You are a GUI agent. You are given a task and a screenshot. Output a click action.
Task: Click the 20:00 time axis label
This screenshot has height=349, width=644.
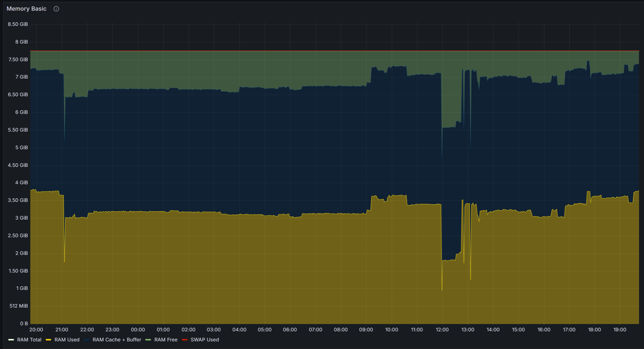[36, 330]
